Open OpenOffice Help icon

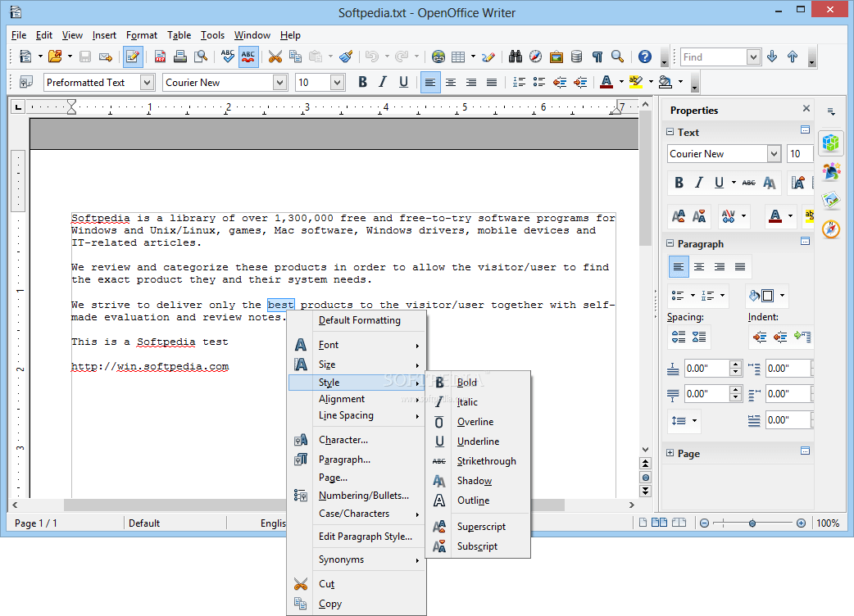[x=645, y=57]
